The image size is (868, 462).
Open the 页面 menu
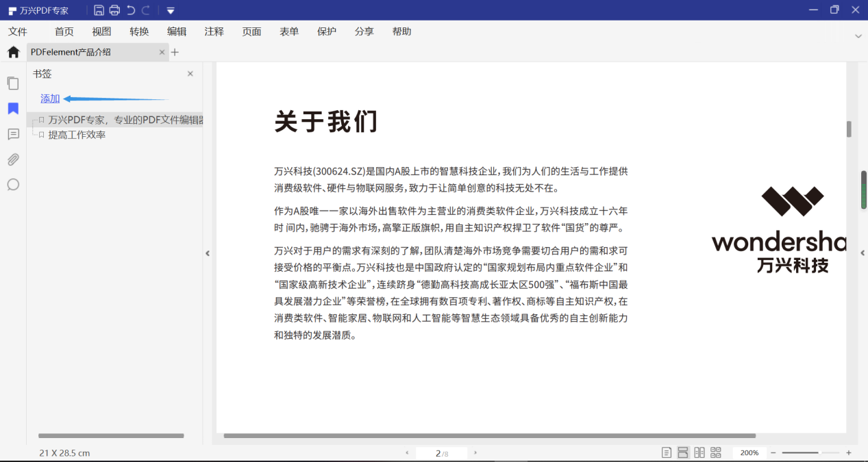click(251, 31)
